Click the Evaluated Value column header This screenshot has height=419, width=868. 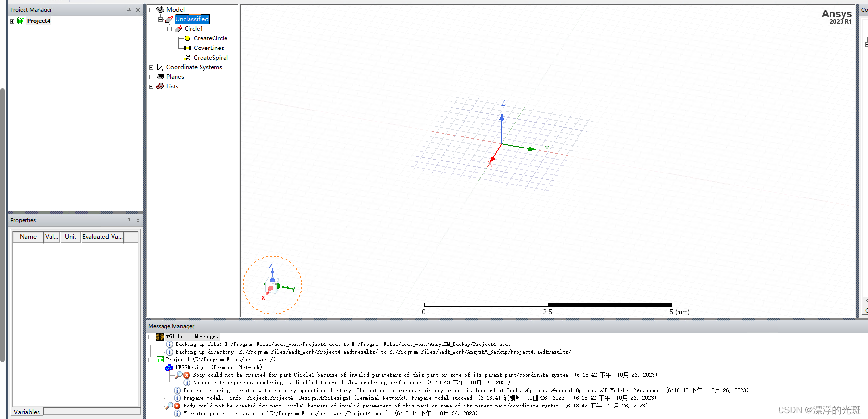(102, 237)
